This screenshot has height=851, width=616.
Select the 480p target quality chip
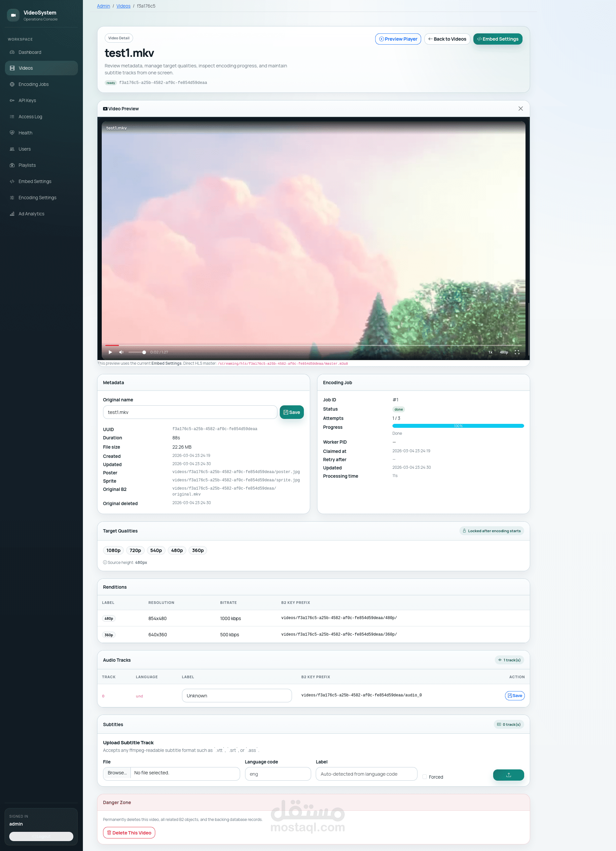pos(177,550)
